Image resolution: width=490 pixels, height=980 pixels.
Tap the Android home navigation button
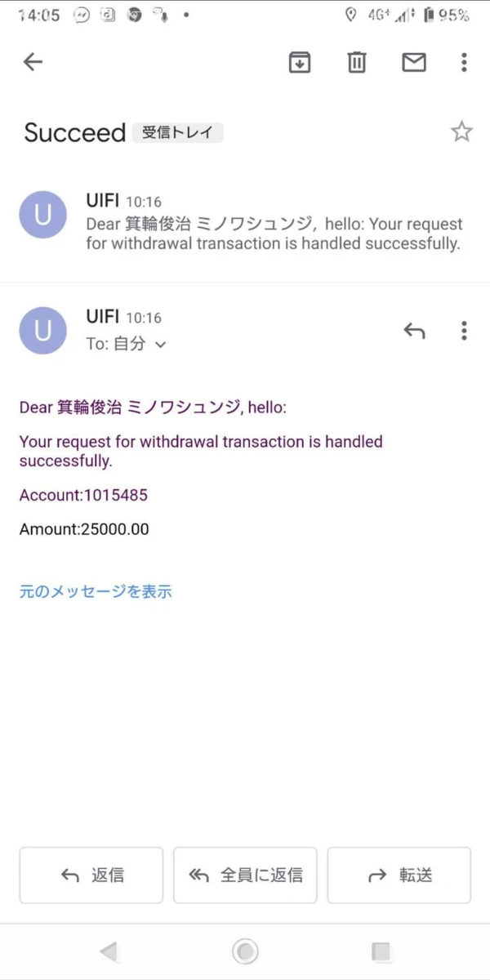245,951
